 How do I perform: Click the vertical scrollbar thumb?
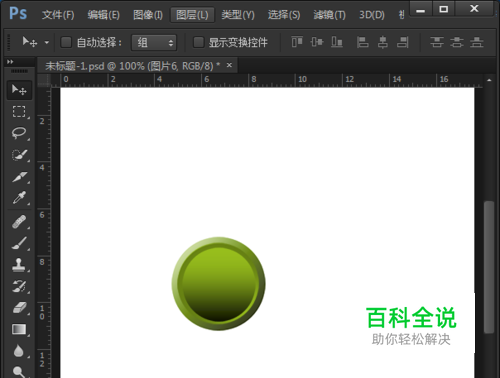click(489, 267)
